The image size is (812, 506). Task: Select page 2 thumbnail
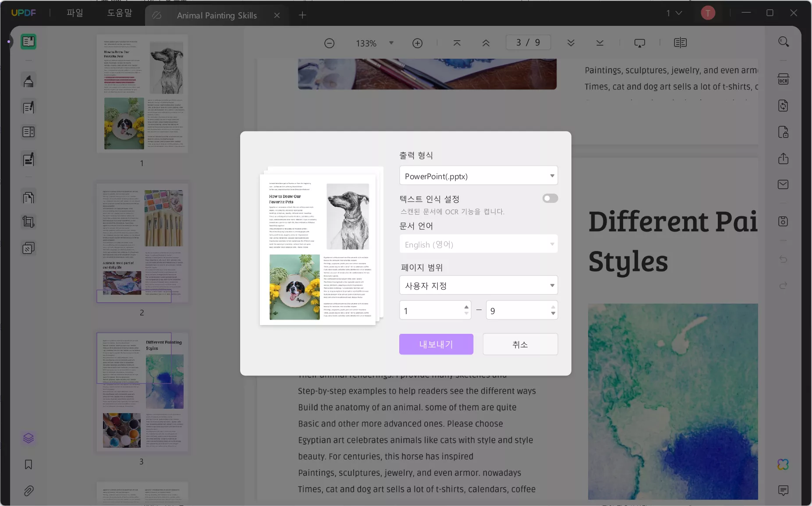143,243
